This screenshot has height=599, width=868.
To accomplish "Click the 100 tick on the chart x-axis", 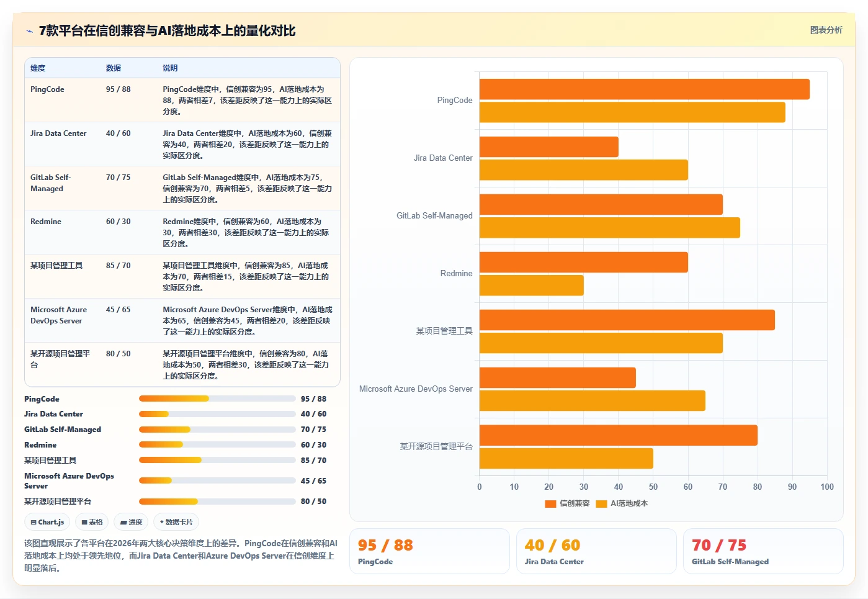I will tap(826, 487).
